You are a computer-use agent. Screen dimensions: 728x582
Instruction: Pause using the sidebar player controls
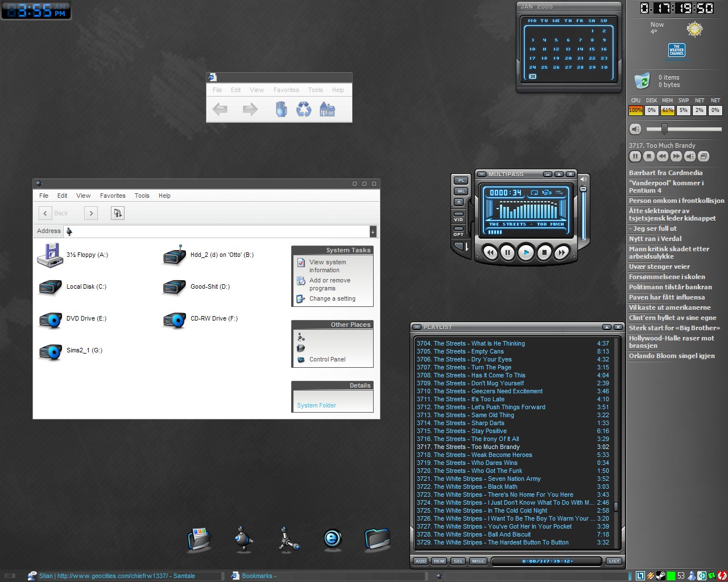pyautogui.click(x=635, y=156)
